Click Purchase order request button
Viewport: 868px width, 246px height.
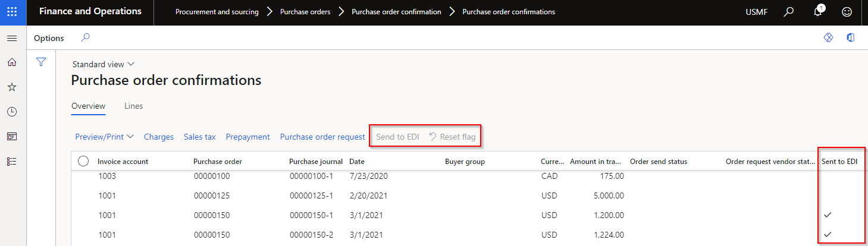pyautogui.click(x=322, y=137)
